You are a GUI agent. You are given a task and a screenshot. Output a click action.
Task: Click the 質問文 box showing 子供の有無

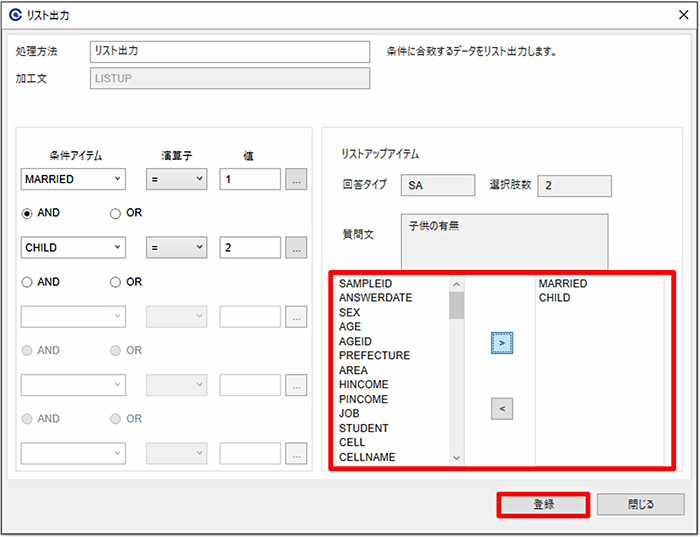click(504, 241)
